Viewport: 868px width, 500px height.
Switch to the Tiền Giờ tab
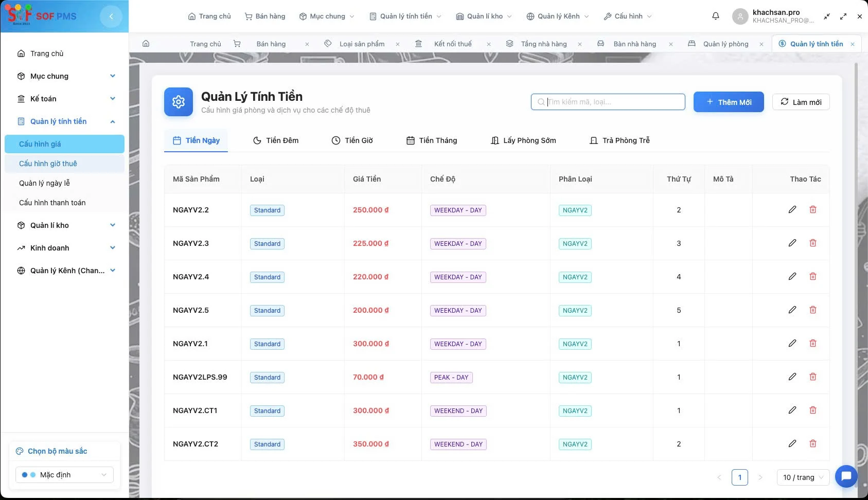352,140
